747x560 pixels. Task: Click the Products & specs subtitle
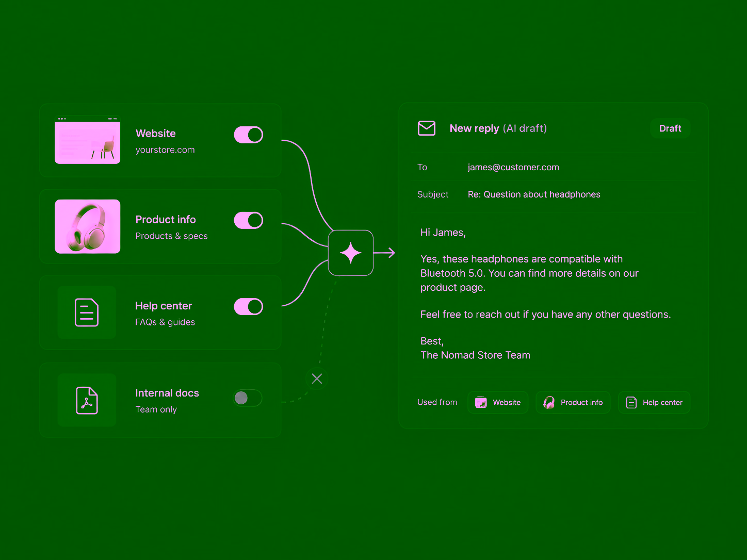pos(171,236)
